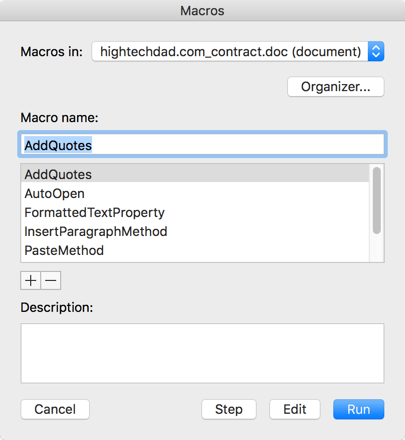Screen dimensions: 405x440
Task: Cancel the Macros dialog
Action: click(x=55, y=409)
